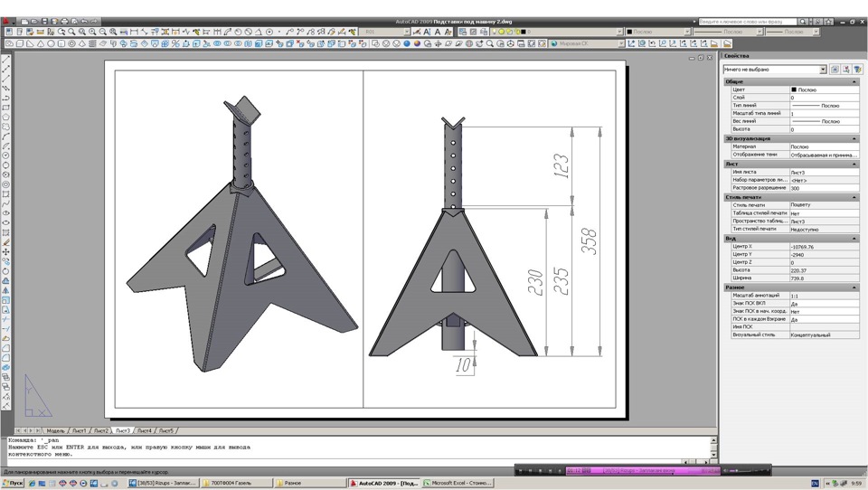Click the Windows 'Пуск' start button
The width and height of the screenshot is (868, 490).
pos(13,483)
